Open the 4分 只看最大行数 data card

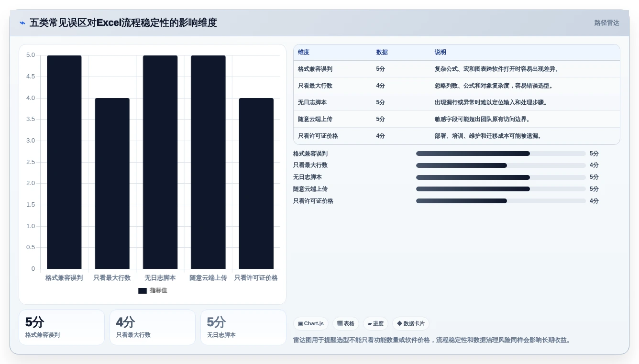(x=153, y=328)
